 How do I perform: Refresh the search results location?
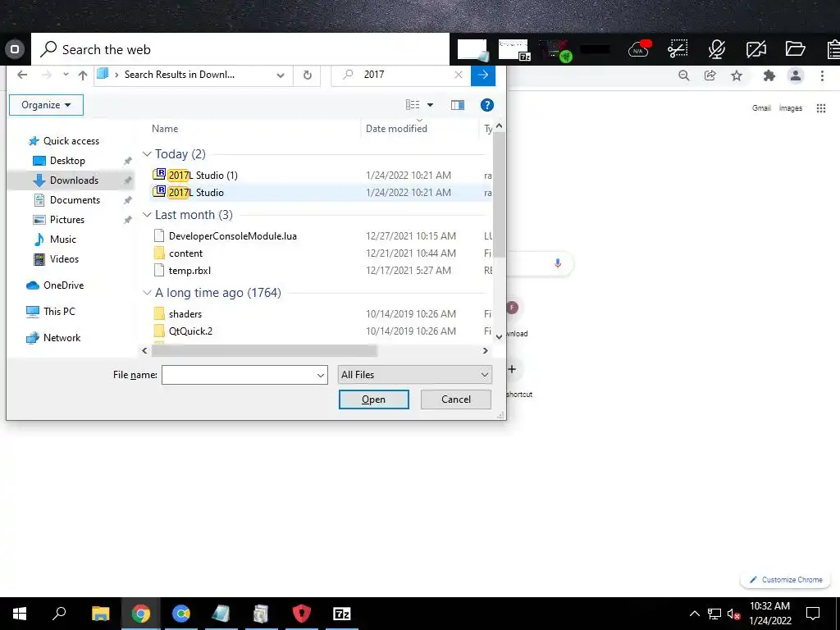[x=308, y=75]
